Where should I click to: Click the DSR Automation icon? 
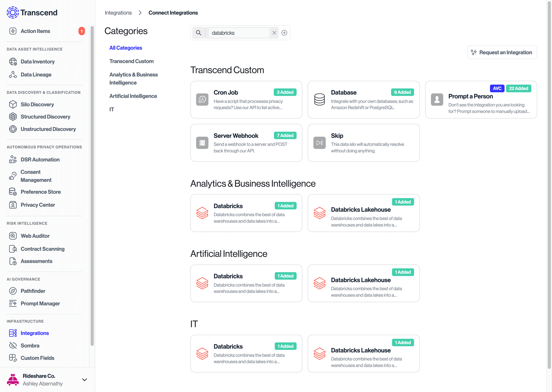pos(13,159)
